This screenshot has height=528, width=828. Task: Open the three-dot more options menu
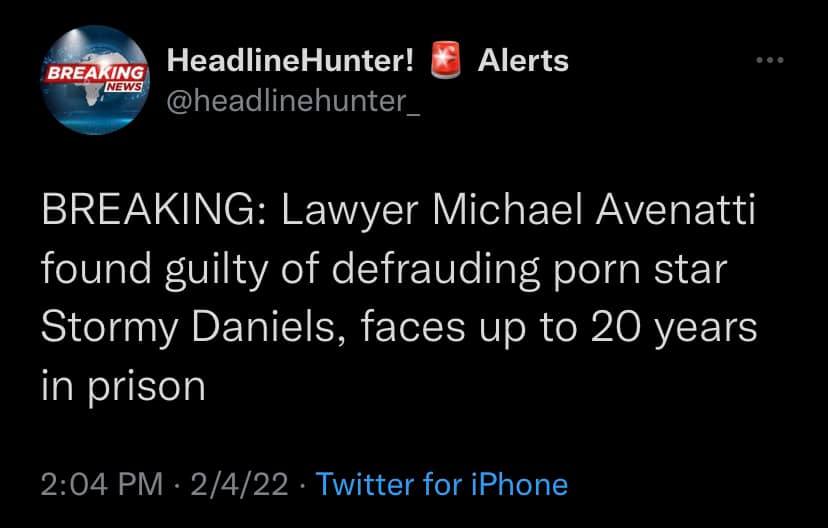click(769, 60)
